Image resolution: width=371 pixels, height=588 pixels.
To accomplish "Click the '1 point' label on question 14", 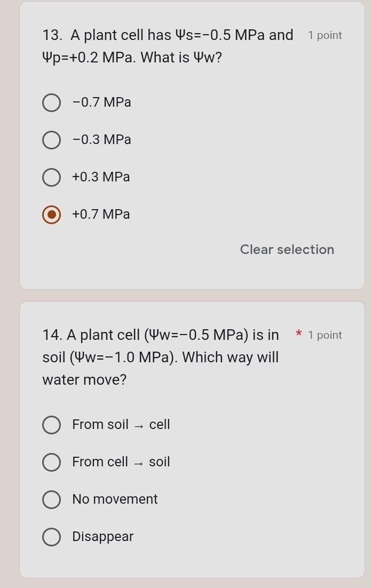I will click(325, 335).
